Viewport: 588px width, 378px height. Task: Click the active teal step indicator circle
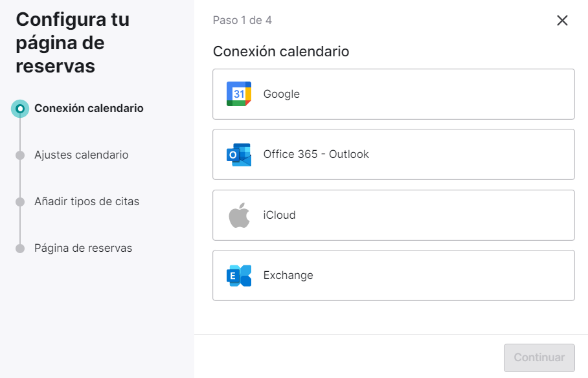coord(20,109)
